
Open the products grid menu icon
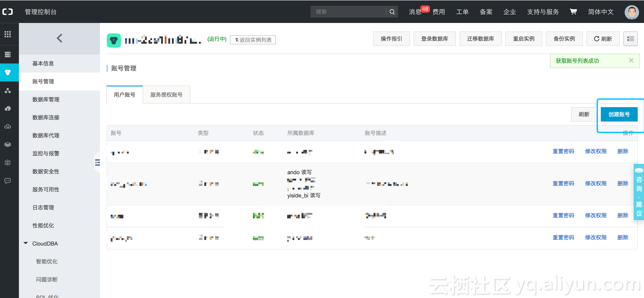click(x=8, y=34)
